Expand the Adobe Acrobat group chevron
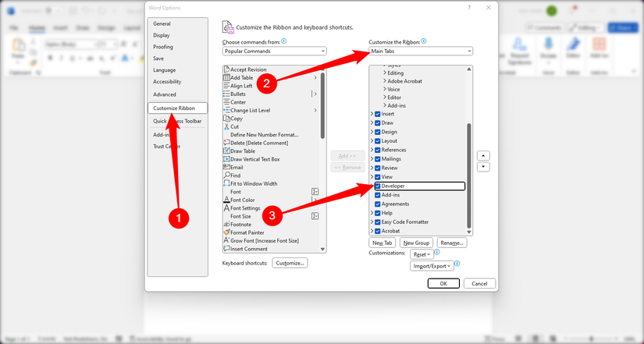Image resolution: width=644 pixels, height=344 pixels. coord(385,81)
